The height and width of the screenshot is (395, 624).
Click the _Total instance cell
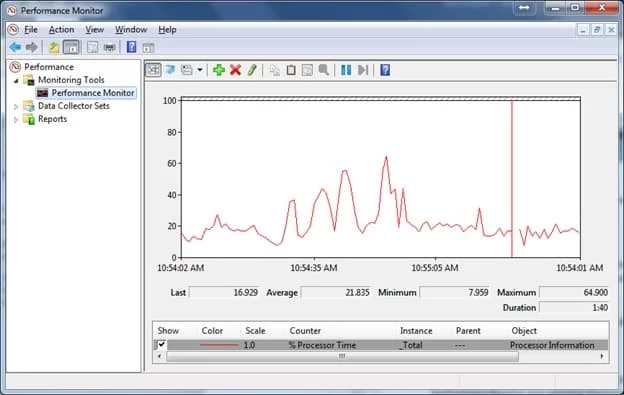411,345
